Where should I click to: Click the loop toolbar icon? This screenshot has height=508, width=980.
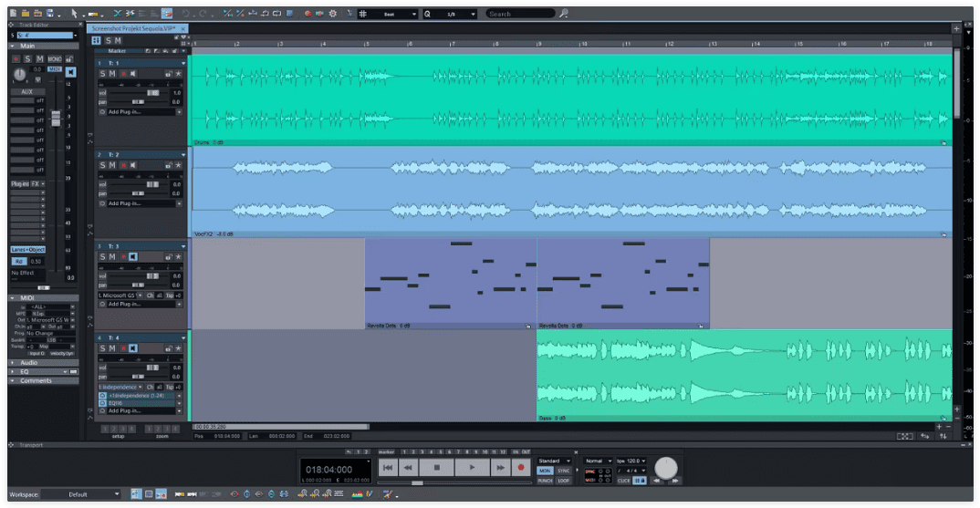[276, 13]
